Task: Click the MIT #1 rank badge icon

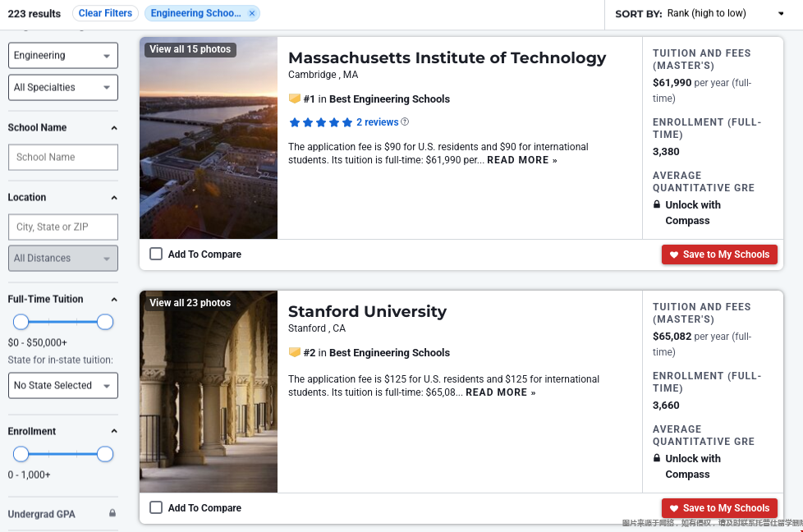Action: tap(295, 99)
